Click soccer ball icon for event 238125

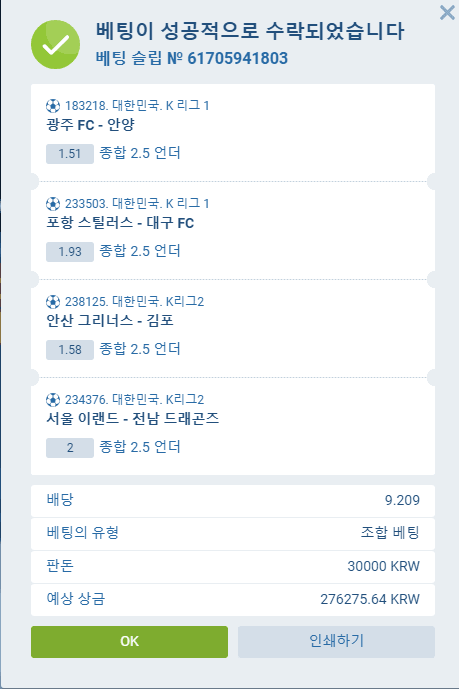[x=53, y=301]
